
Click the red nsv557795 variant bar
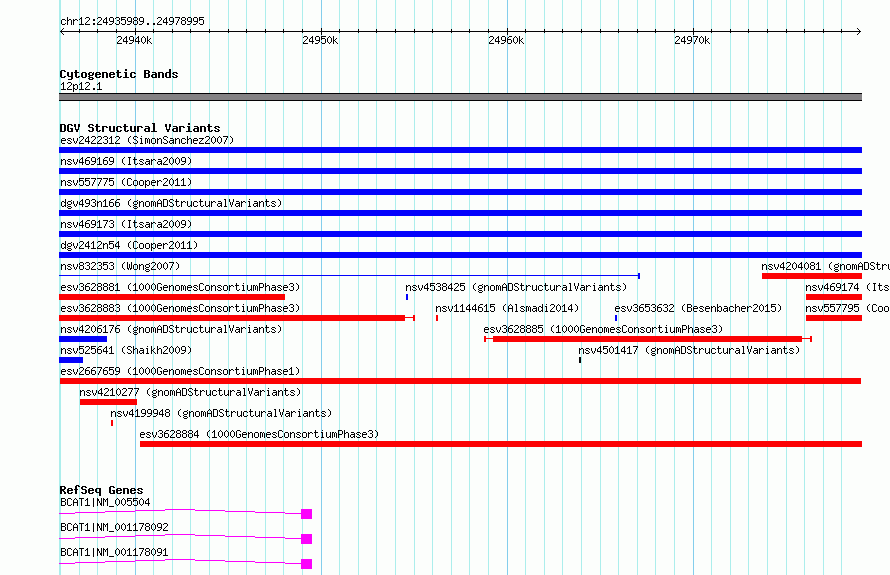tap(834, 318)
